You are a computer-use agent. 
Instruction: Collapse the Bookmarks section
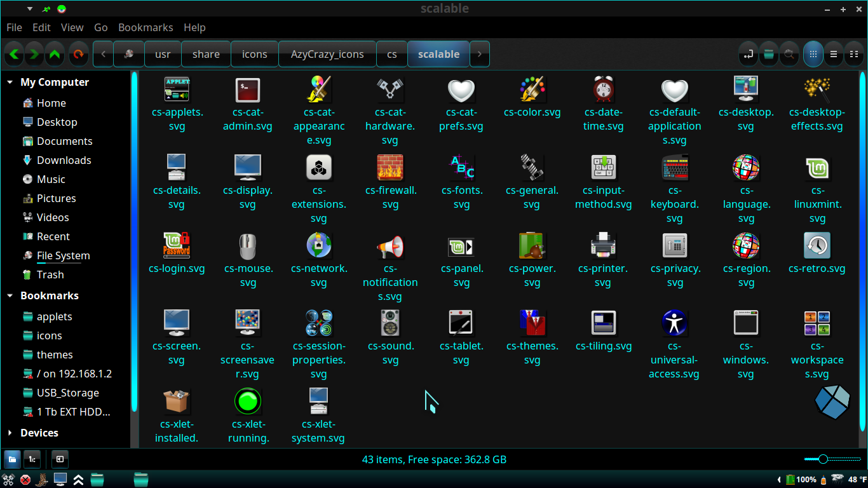pos(10,295)
